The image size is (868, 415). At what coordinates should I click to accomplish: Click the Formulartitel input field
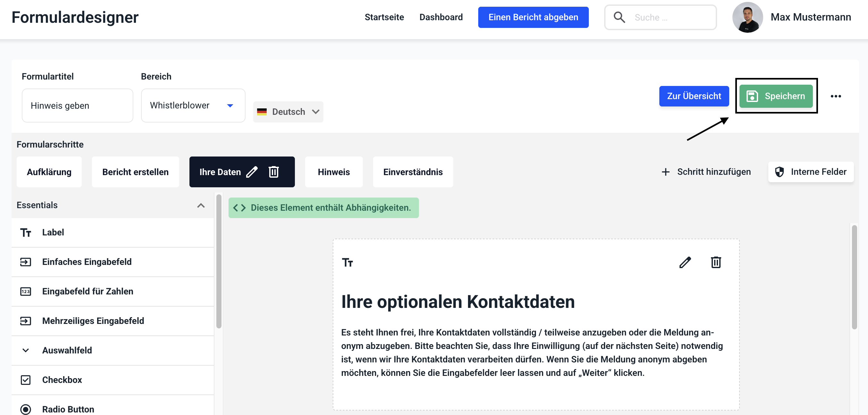tap(78, 106)
